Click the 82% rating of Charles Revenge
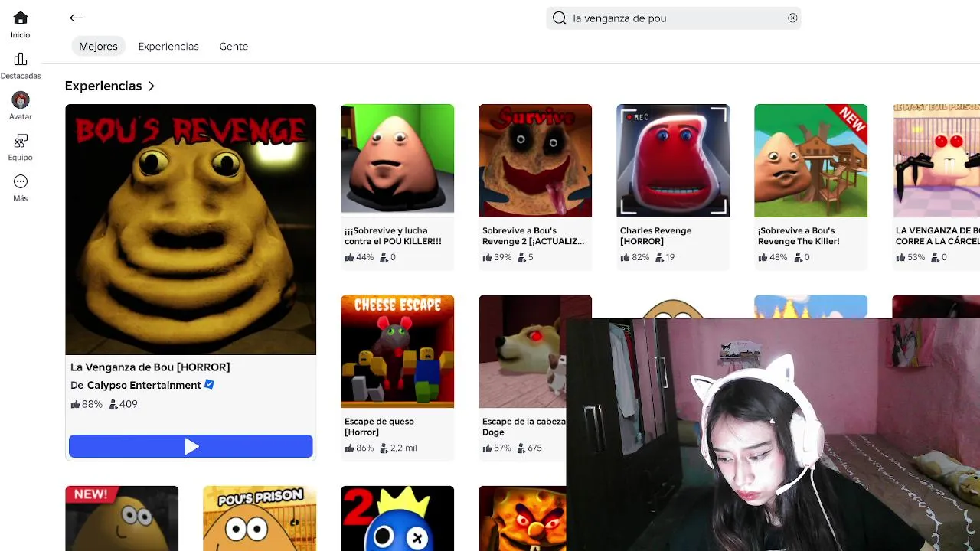This screenshot has width=980, height=551. click(635, 257)
